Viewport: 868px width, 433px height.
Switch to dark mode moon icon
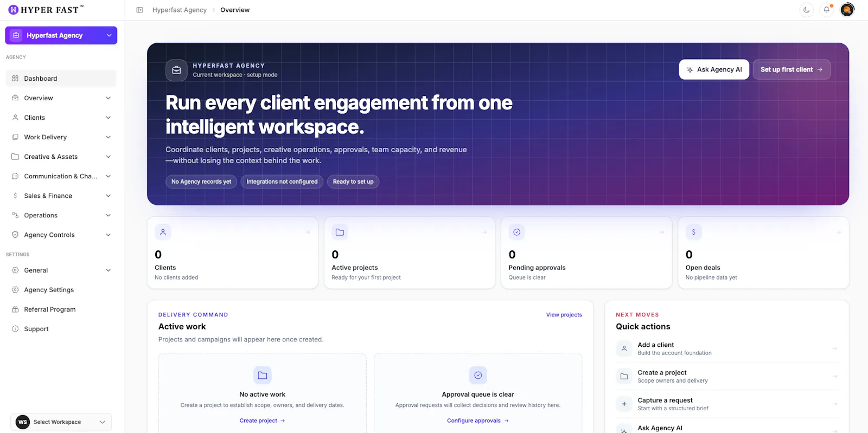807,10
